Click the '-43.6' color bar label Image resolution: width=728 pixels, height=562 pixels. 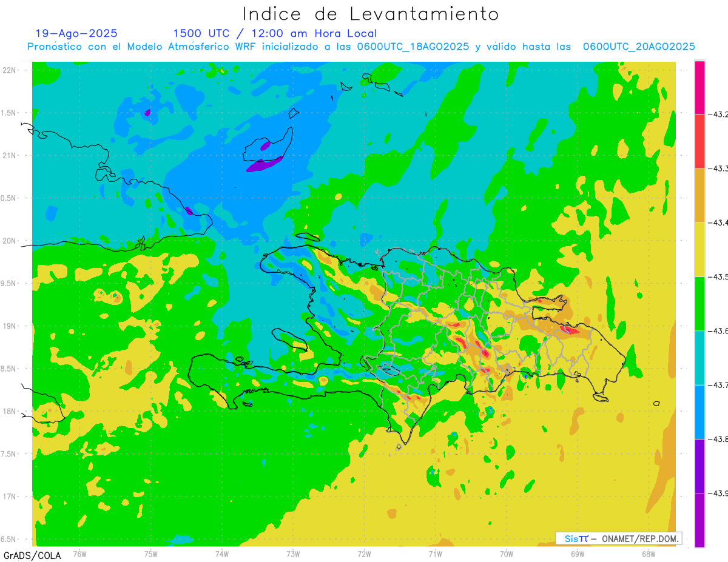719,331
